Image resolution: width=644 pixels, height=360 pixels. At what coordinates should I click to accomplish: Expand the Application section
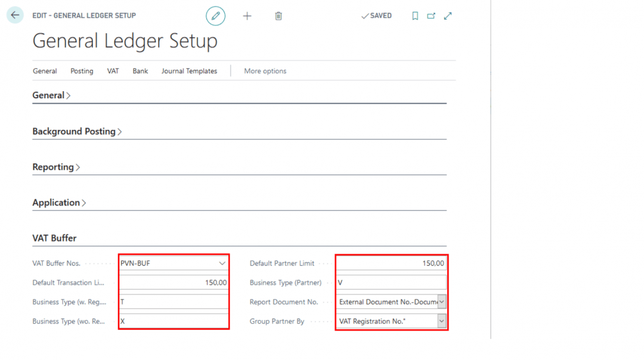point(59,203)
